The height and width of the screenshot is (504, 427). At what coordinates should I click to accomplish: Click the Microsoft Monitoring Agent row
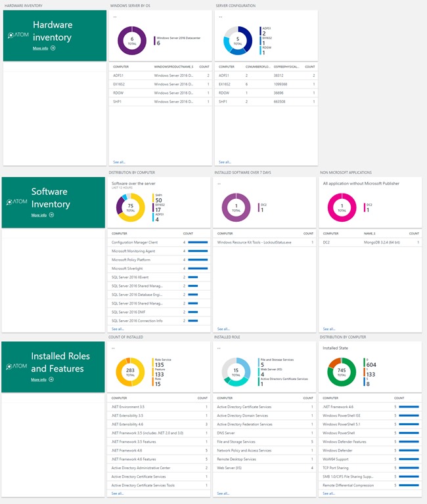coord(159,251)
